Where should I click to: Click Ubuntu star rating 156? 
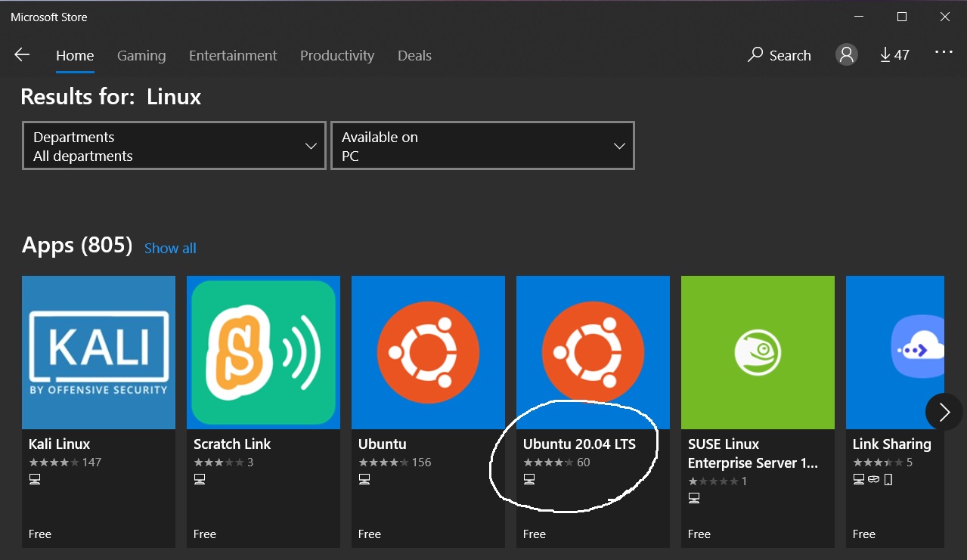(x=395, y=463)
